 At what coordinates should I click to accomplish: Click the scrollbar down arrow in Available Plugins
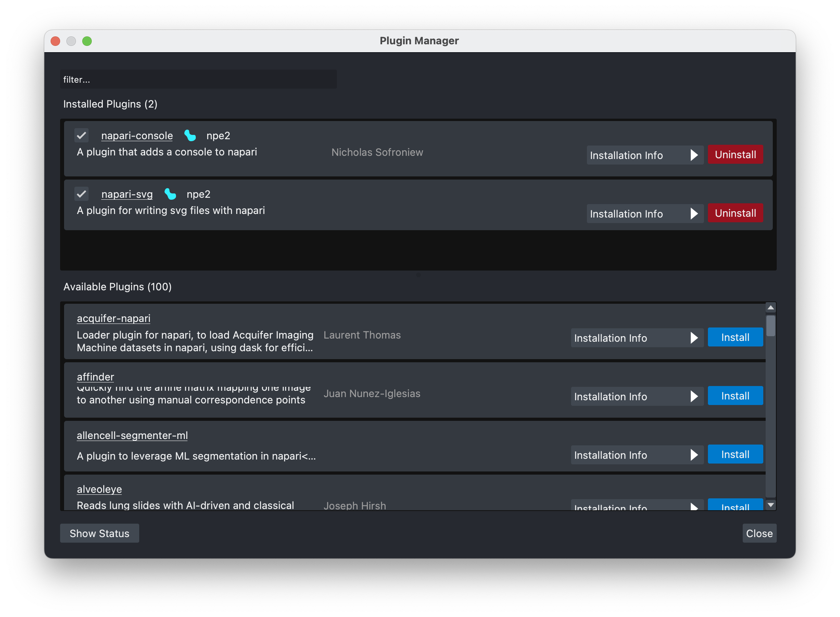pos(771,505)
